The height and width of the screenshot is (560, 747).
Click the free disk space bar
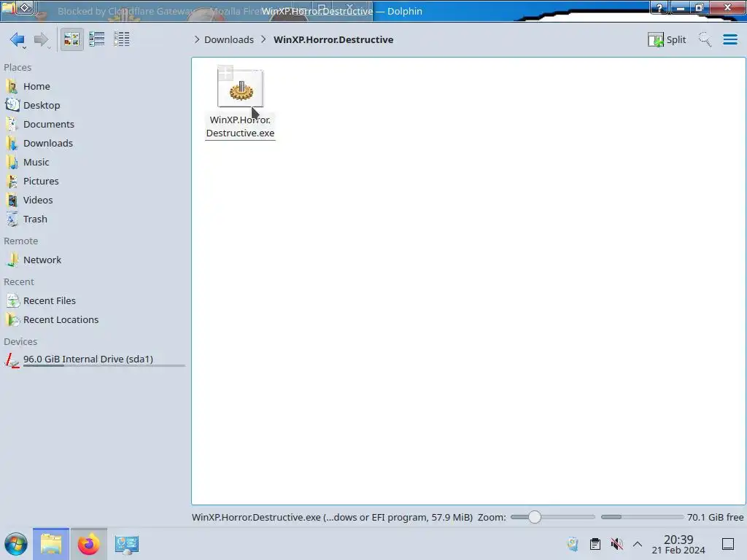coord(642,517)
